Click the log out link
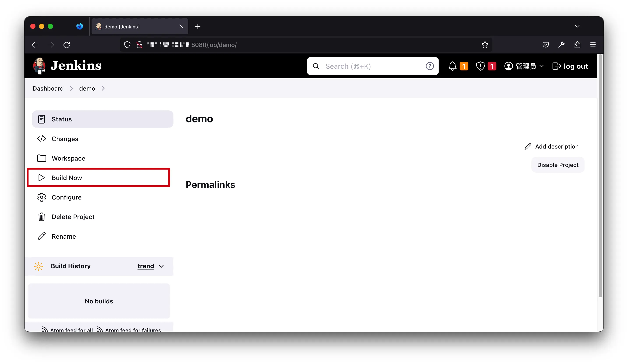Image resolution: width=628 pixels, height=364 pixels. [x=570, y=66]
